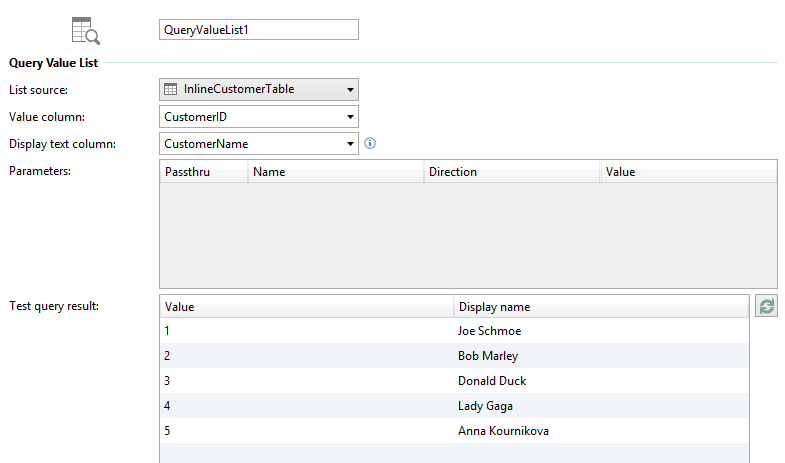Click the table icon in List source
785x463 pixels.
coord(171,89)
